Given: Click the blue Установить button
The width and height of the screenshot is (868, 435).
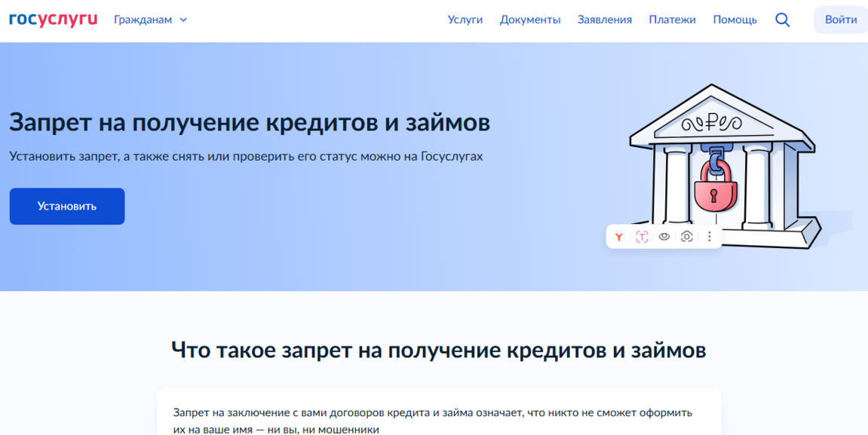Looking at the screenshot, I should coord(67,206).
